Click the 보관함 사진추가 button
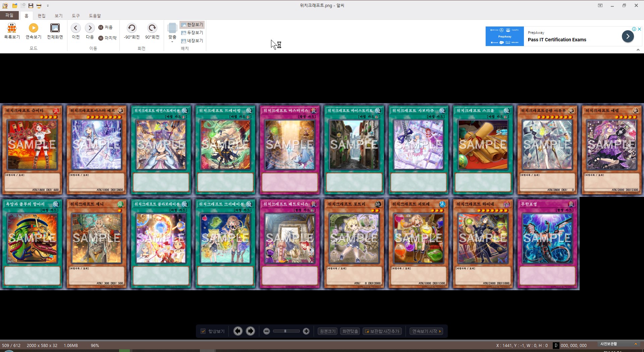This screenshot has height=352, width=644. pyautogui.click(x=382, y=331)
